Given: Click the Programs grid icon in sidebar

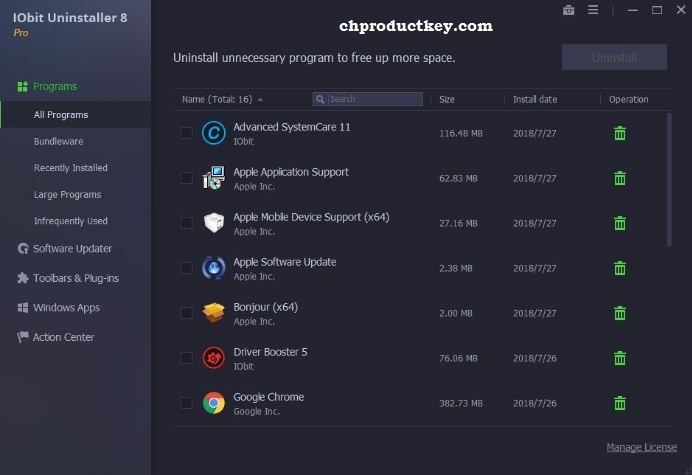Looking at the screenshot, I should click(23, 87).
